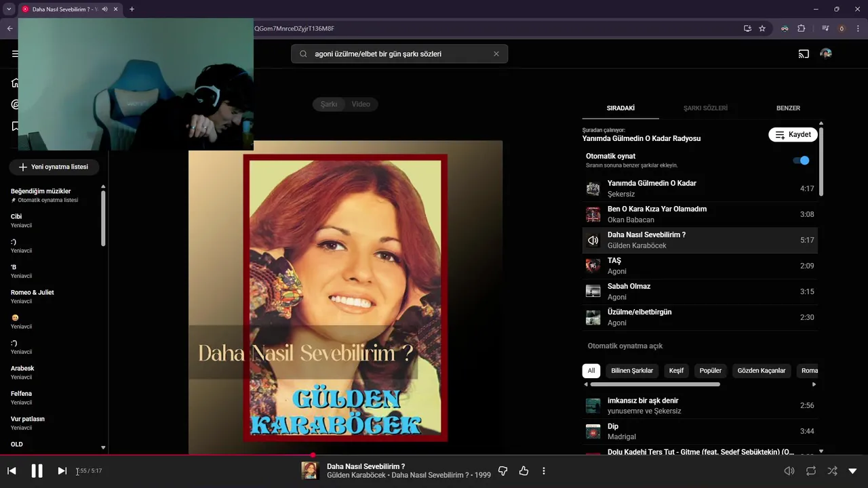868x488 pixels.
Task: Create new playlist with Yeni oynatma listesi
Action: tap(54, 167)
